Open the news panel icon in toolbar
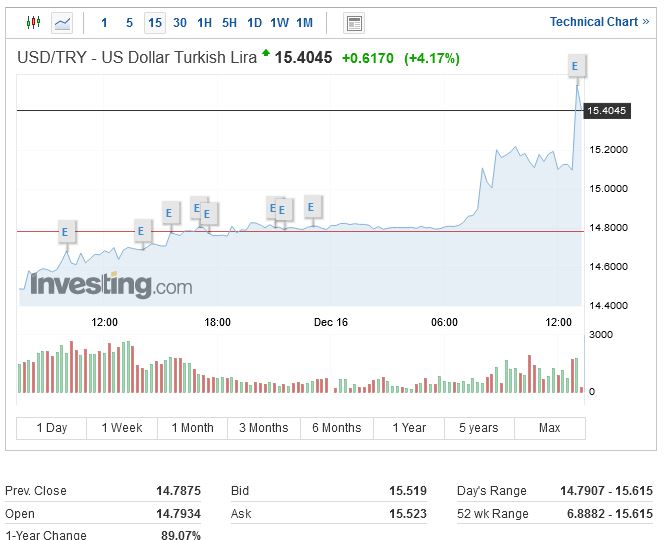Image resolution: width=667 pixels, height=540 pixels. [354, 22]
